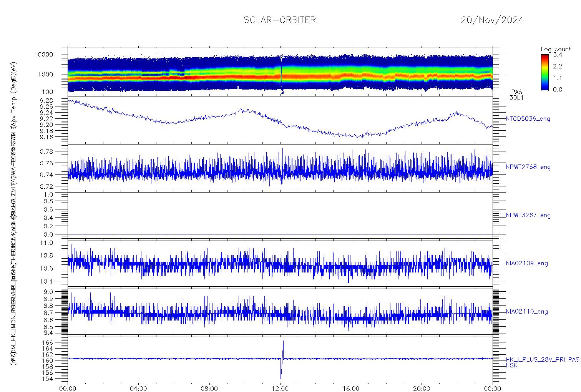This screenshot has height=392, width=581.
Task: Click the 08:00 time axis tick
Action: 209,389
